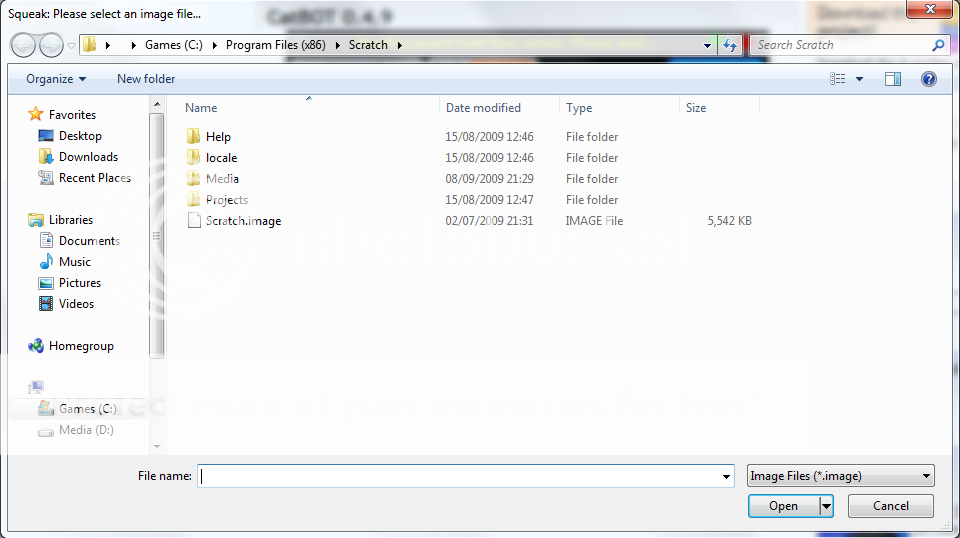960x538 pixels.
Task: Sort by Type column header
Action: pyautogui.click(x=579, y=108)
